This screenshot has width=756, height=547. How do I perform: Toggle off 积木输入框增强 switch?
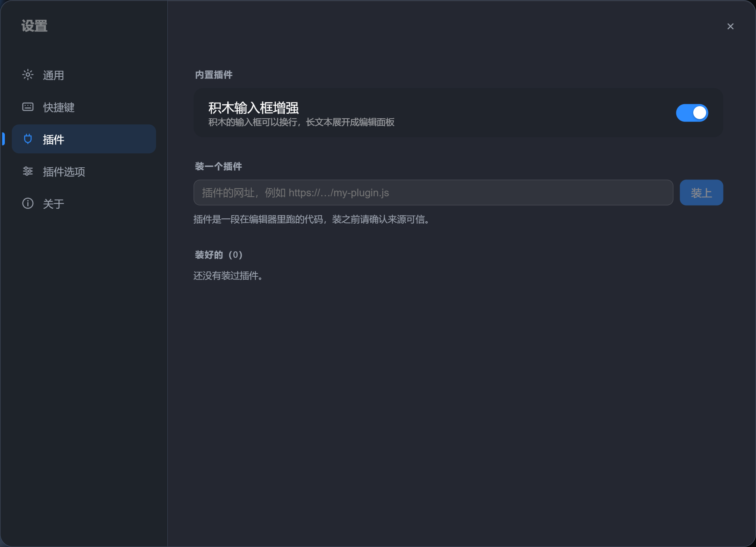click(692, 113)
